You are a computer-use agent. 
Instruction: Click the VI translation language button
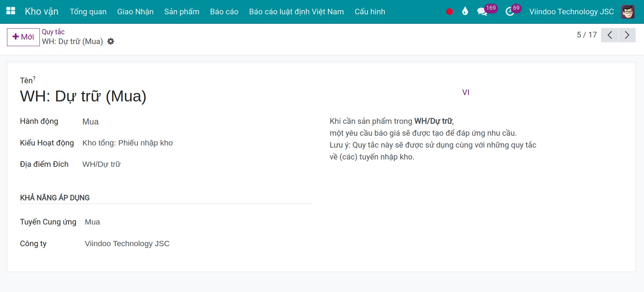click(466, 92)
